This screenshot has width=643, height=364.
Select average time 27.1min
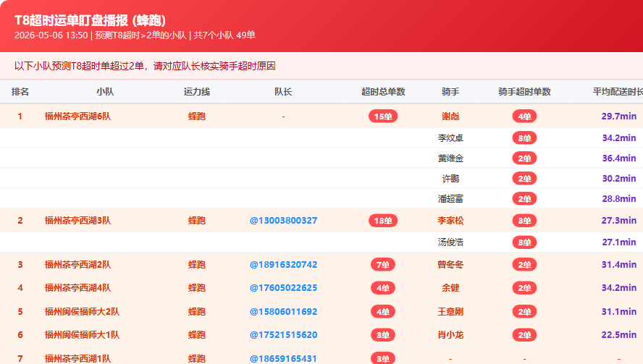(619, 242)
